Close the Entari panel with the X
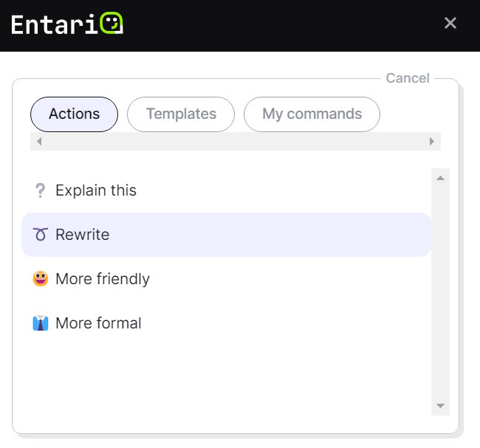This screenshot has height=448, width=480. click(450, 23)
